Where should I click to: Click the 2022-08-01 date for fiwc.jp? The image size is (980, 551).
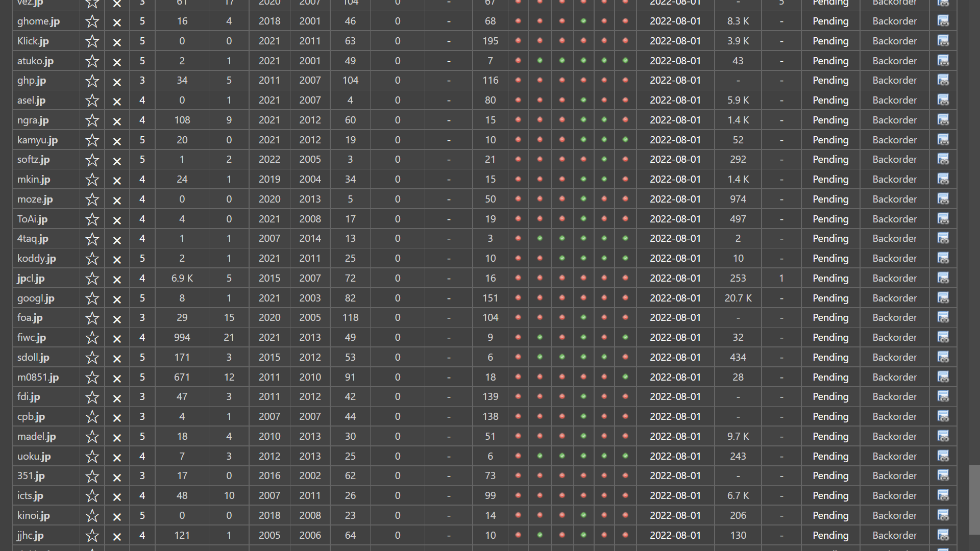coord(675,338)
